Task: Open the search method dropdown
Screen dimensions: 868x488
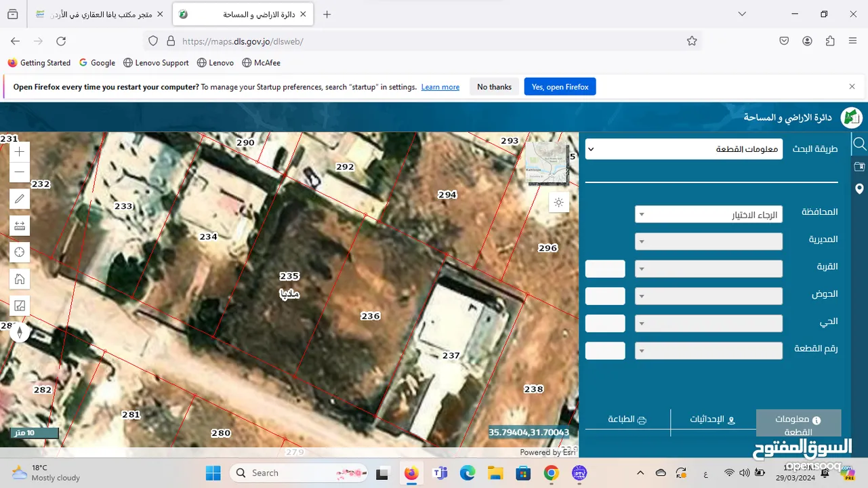Action: click(684, 149)
